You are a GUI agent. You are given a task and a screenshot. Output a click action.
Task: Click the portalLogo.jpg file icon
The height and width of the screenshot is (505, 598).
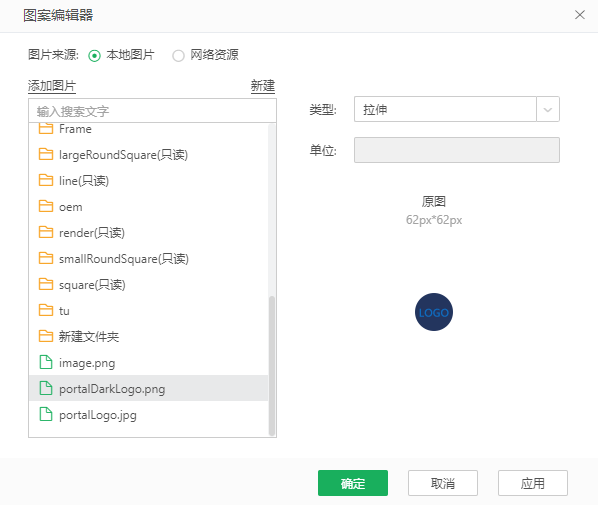pos(46,414)
